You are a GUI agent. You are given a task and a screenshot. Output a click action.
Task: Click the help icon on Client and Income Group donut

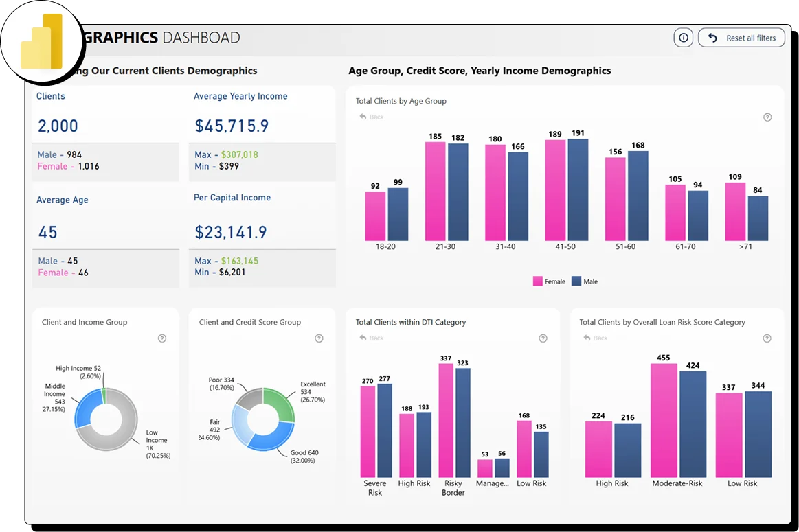[x=162, y=338]
